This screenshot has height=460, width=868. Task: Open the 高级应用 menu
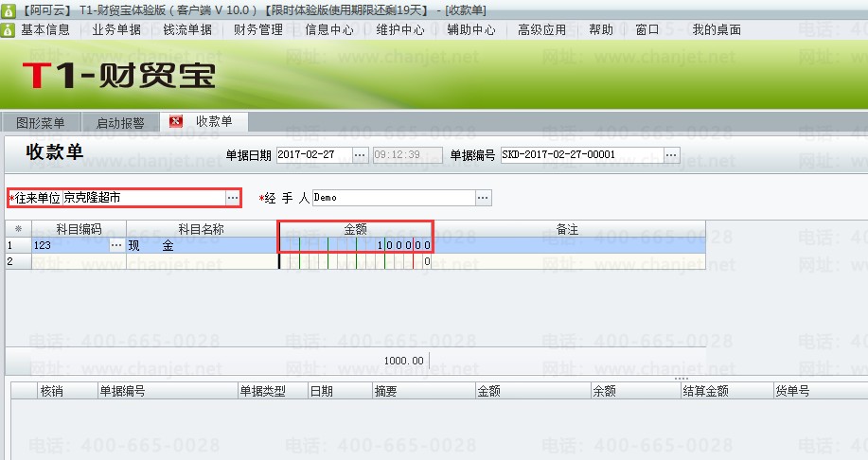coord(541,30)
